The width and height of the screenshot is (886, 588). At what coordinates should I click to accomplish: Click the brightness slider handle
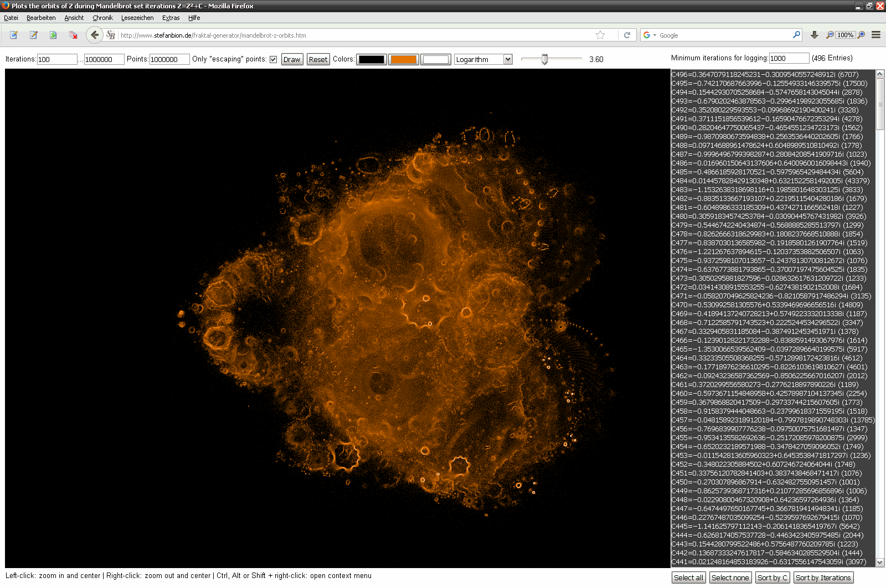coord(544,59)
